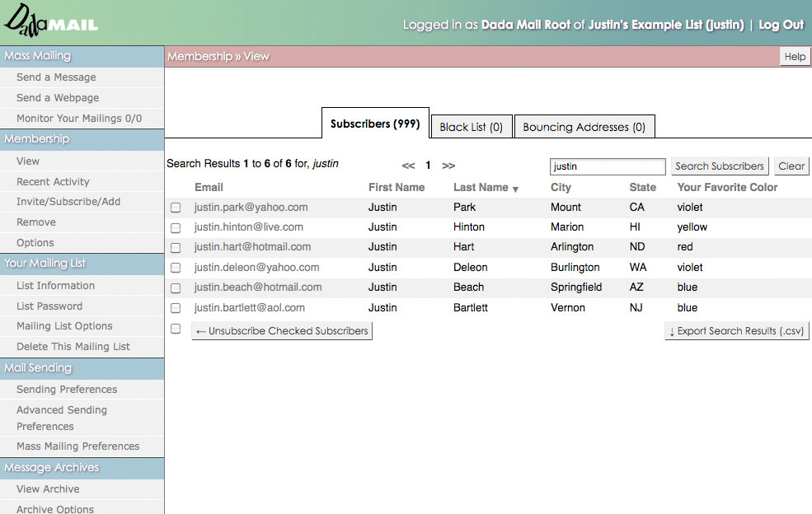Viewport: 812px width, 514px height.
Task: Focus the search field containing justin
Action: tap(608, 166)
